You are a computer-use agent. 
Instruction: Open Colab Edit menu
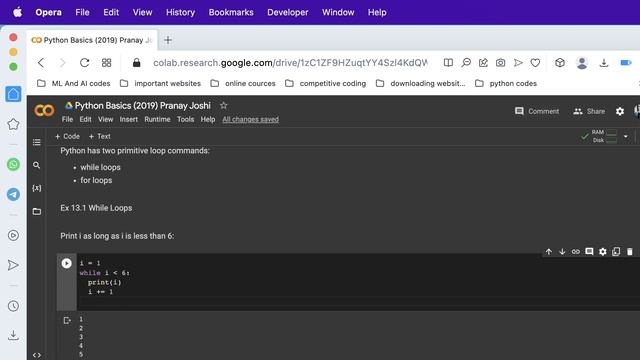click(x=85, y=119)
